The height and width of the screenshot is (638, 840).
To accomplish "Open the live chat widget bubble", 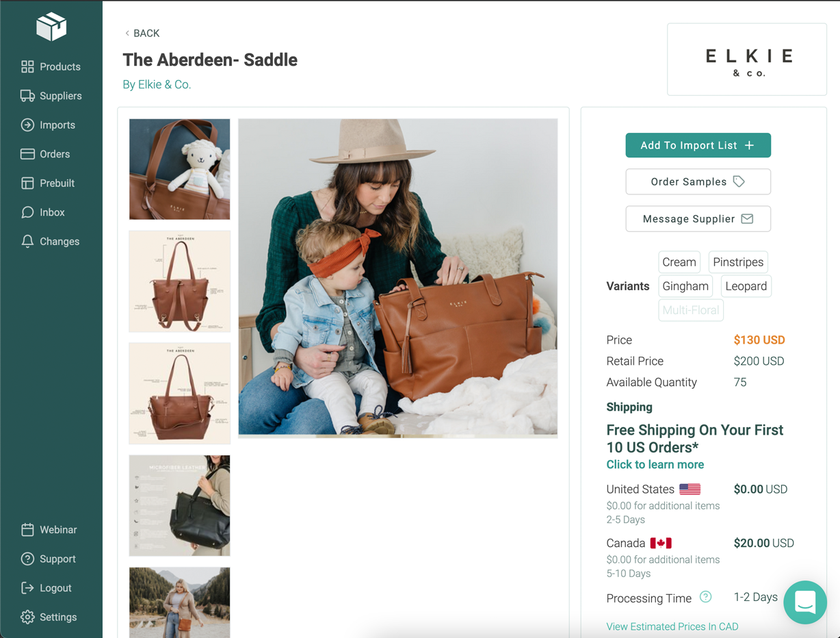I will click(805, 602).
